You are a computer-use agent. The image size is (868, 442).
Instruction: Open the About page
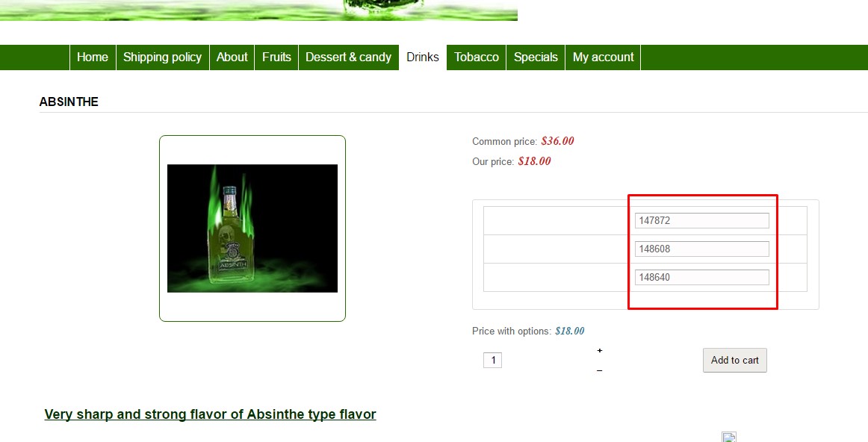pos(232,57)
